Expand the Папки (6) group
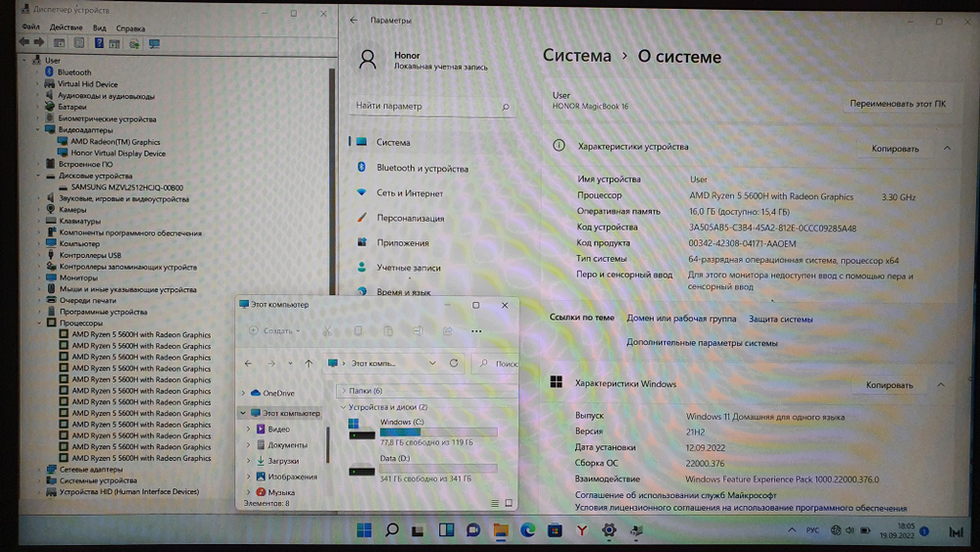980x552 pixels. [343, 390]
